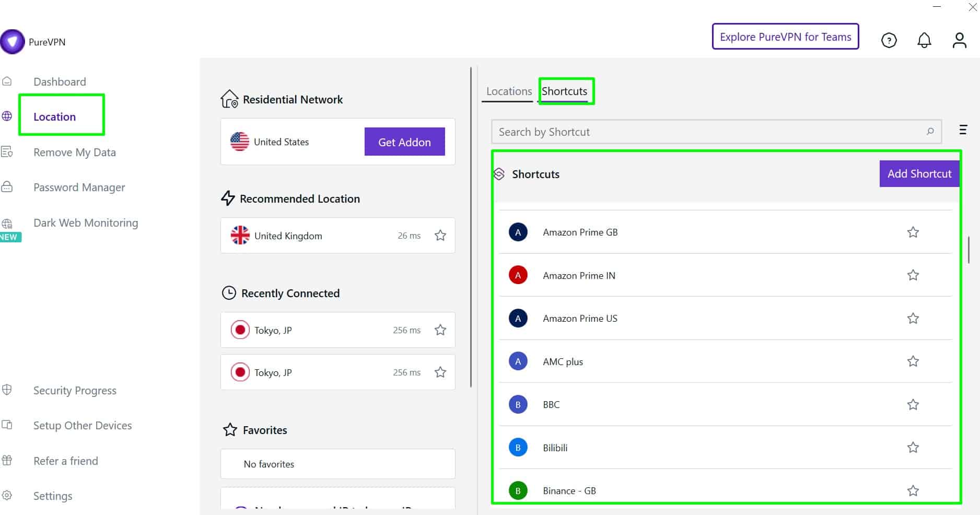Click the Dashboard home icon in sidebar

(7, 81)
